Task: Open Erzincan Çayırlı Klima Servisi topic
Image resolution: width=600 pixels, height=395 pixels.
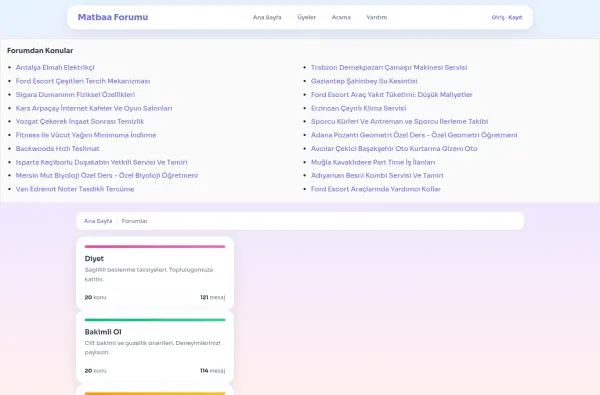Action: coord(359,108)
